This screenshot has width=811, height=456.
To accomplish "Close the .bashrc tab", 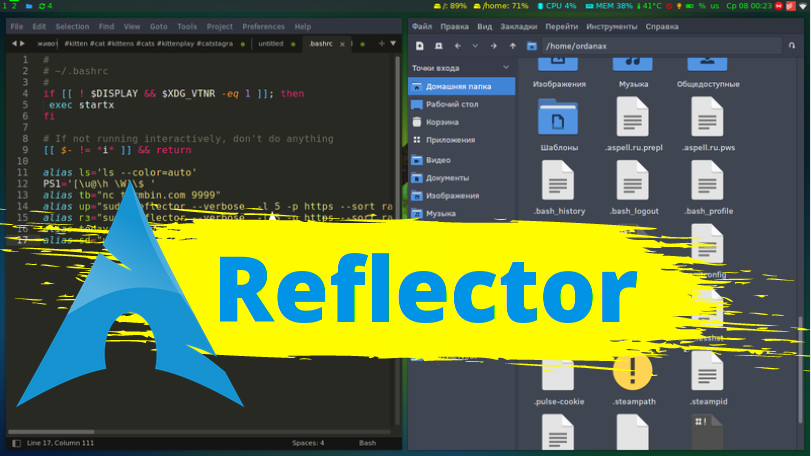I will point(342,44).
